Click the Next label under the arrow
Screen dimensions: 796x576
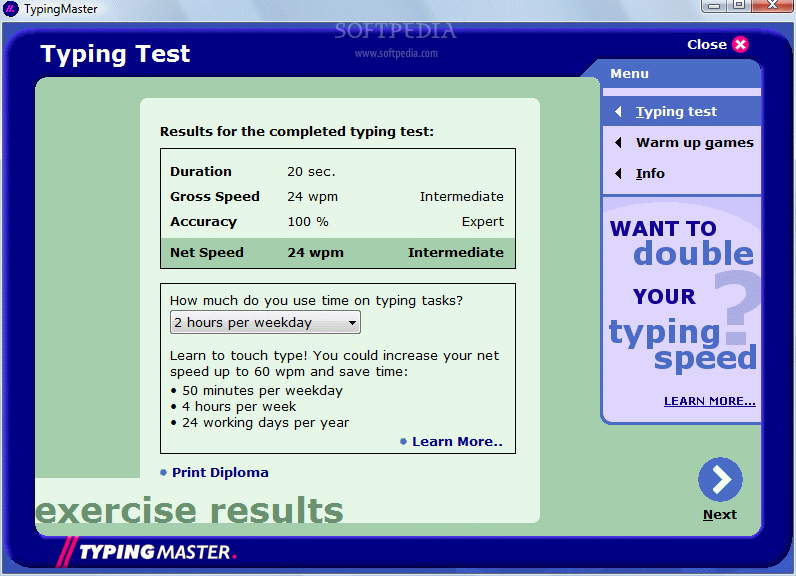720,515
